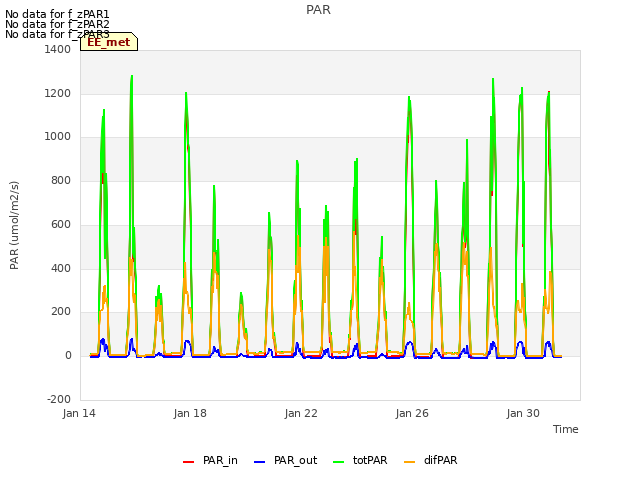Click the 200 y-axis tick label
This screenshot has width=640, height=480.
(61, 312)
